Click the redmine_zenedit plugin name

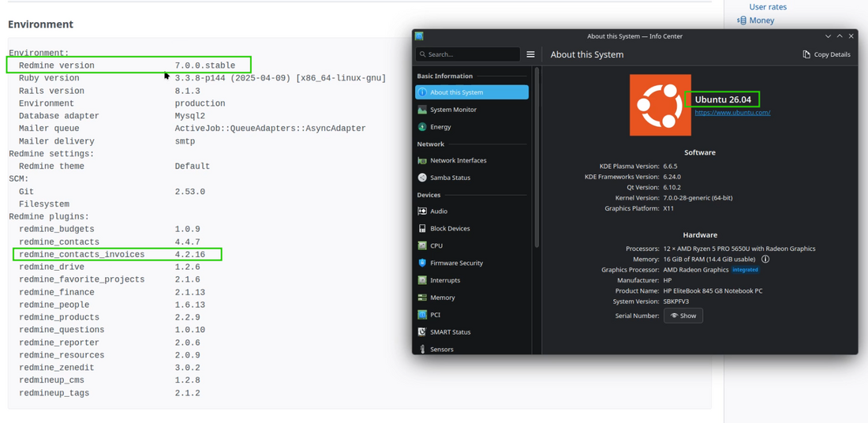57,368
